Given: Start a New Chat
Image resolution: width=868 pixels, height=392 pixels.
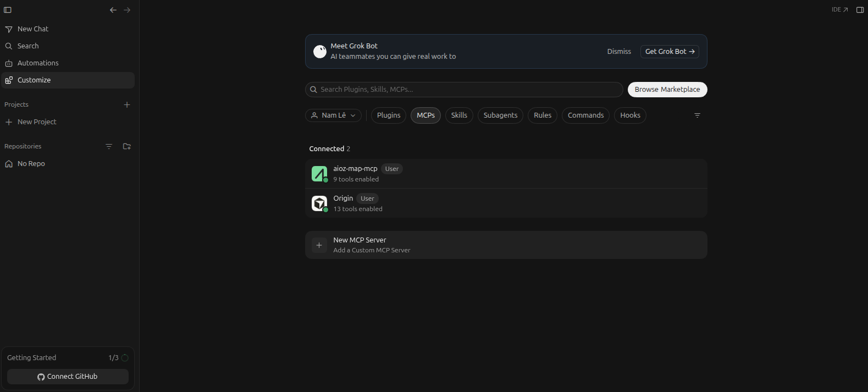Looking at the screenshot, I should click(68, 29).
